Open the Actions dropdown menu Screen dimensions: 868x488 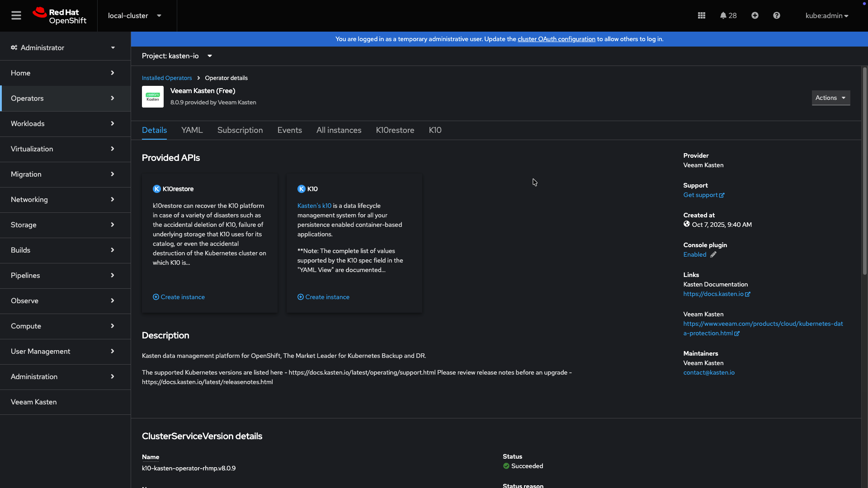coord(830,98)
